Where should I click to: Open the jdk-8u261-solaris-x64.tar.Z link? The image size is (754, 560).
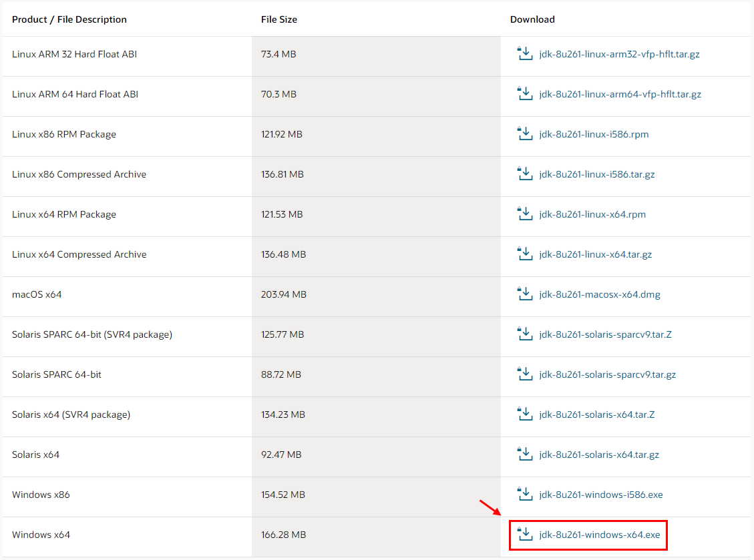597,414
